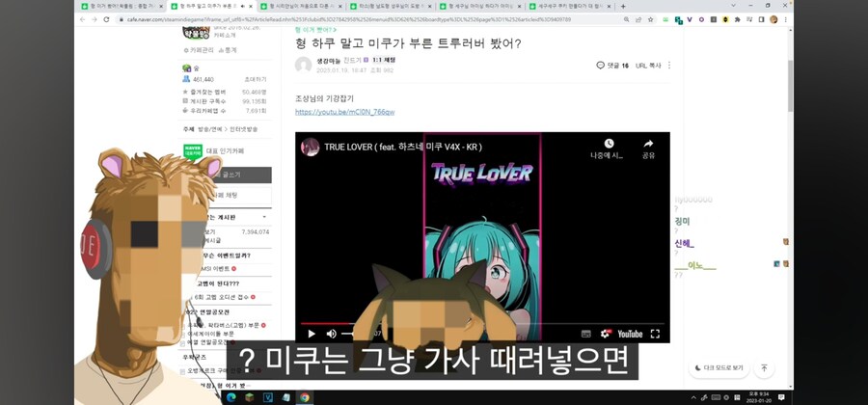Open 카페관리 cafe management
Image resolution: width=868 pixels, height=405 pixels.
(x=199, y=50)
